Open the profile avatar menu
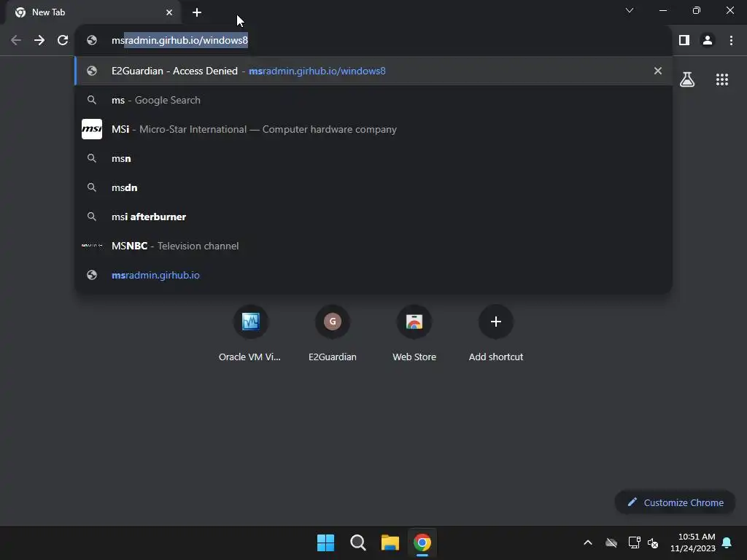Viewport: 747px width, 560px height. tap(708, 41)
